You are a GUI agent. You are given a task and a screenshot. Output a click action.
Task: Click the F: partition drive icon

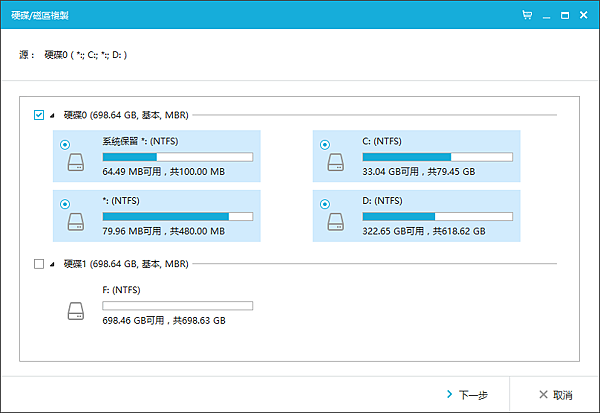[x=75, y=314]
